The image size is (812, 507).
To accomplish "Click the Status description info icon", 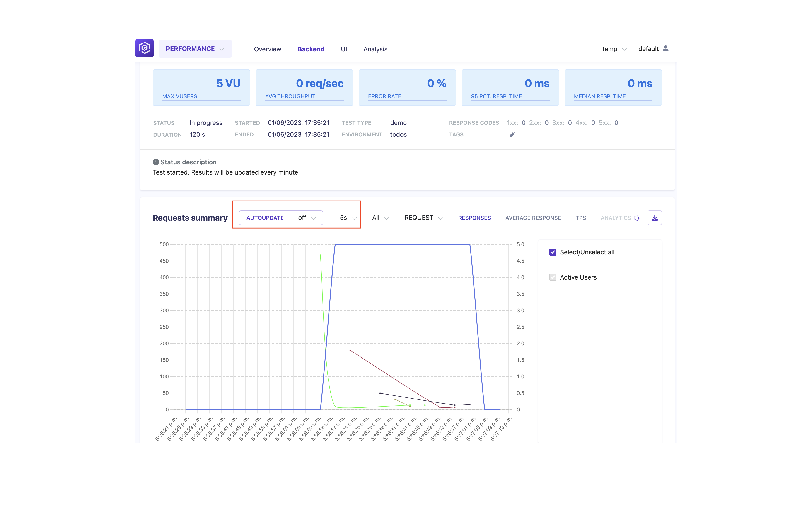I will tap(156, 162).
